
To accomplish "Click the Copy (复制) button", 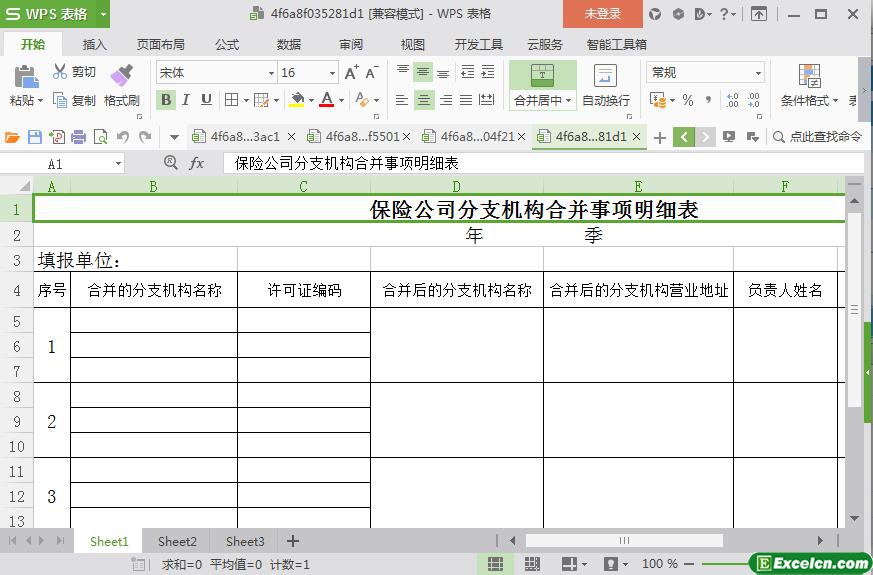I will click(x=74, y=100).
